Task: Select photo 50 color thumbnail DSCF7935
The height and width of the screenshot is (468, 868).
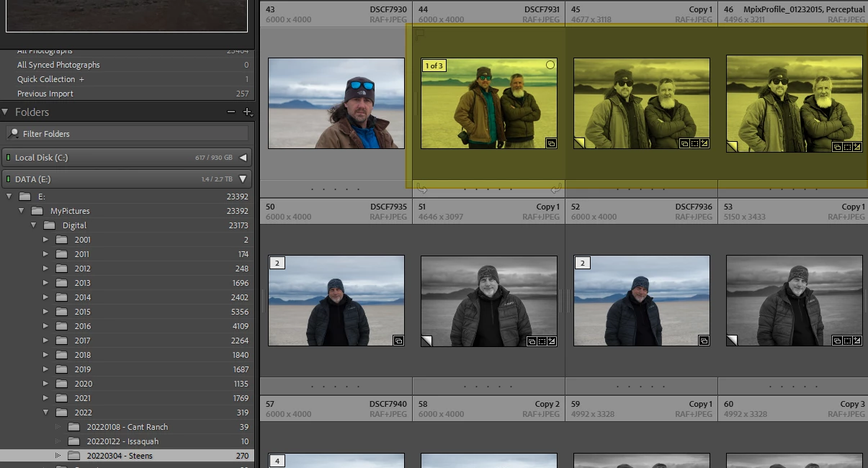Action: pos(336,301)
